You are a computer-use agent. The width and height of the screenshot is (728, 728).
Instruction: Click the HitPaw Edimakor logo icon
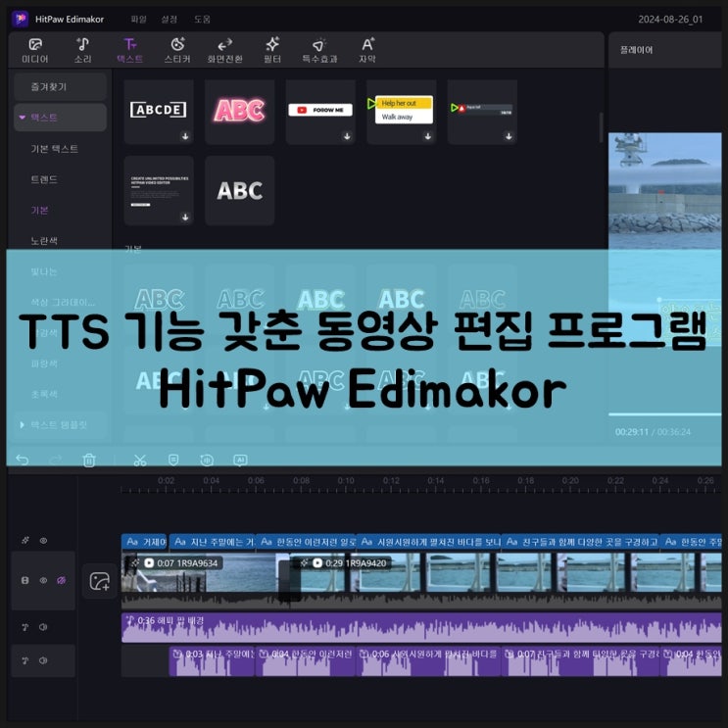(20, 19)
